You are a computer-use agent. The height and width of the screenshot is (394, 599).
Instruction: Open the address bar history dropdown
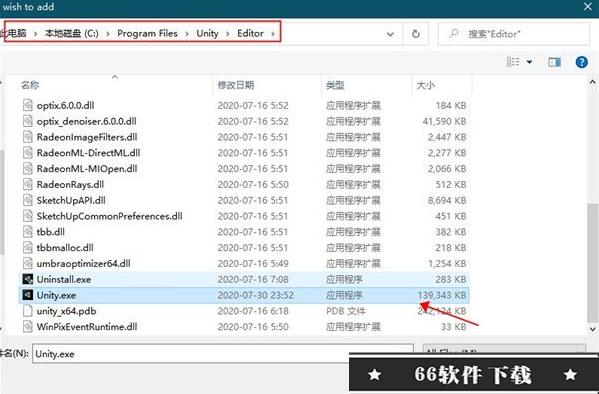(390, 34)
